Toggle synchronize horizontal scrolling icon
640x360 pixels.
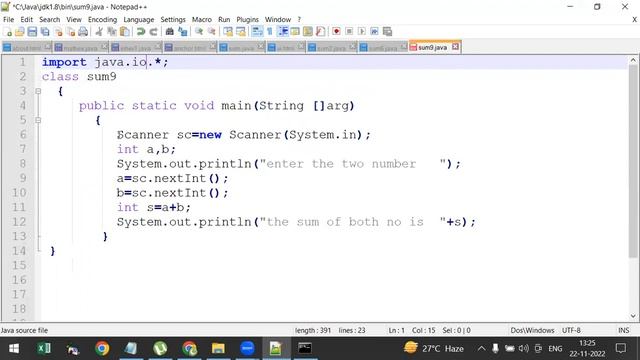point(241,31)
